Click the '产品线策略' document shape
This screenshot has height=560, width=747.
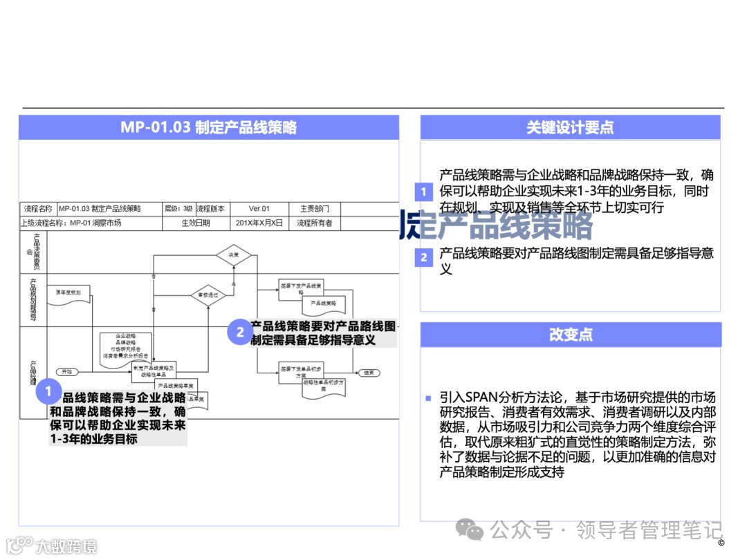tap(324, 306)
